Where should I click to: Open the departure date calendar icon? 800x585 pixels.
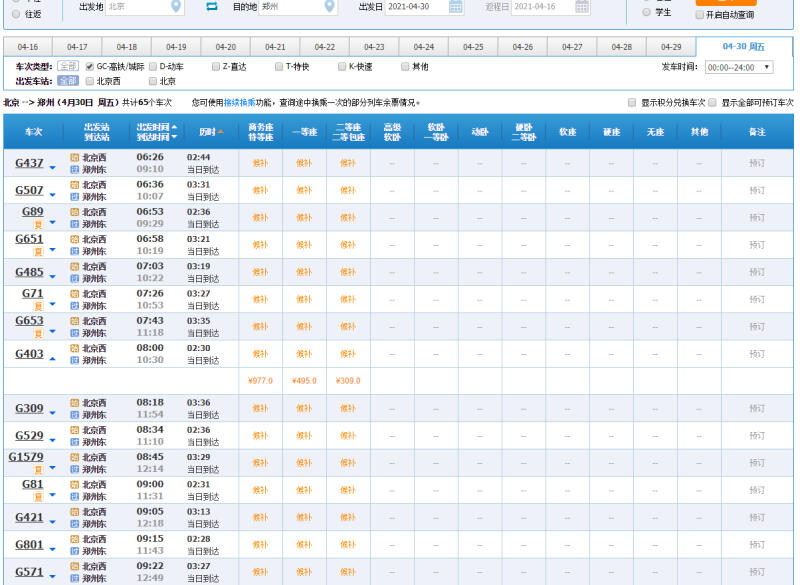click(x=456, y=7)
